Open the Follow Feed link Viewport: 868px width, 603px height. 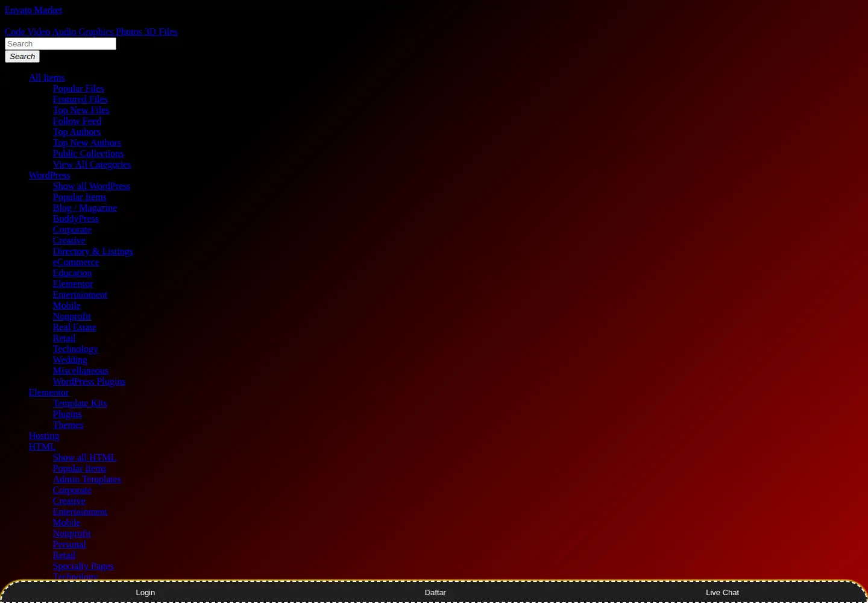77,121
